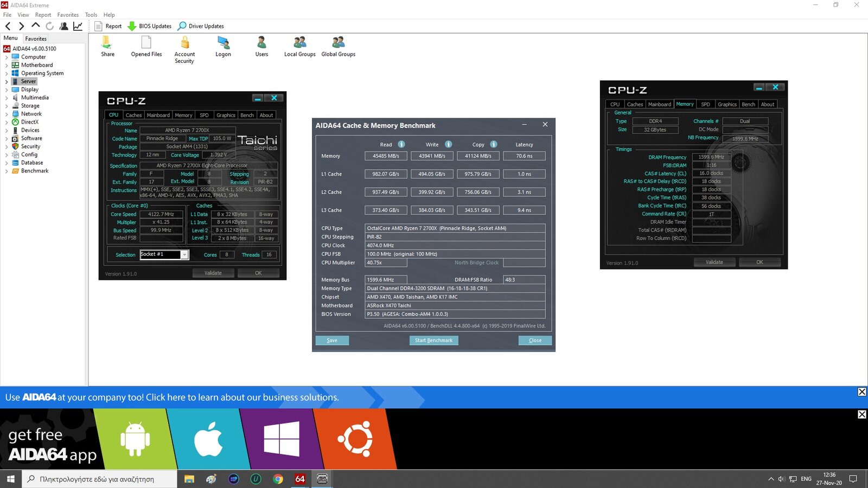Close the get free AIDA64 app ad
This screenshot has width=868, height=488.
(x=861, y=415)
